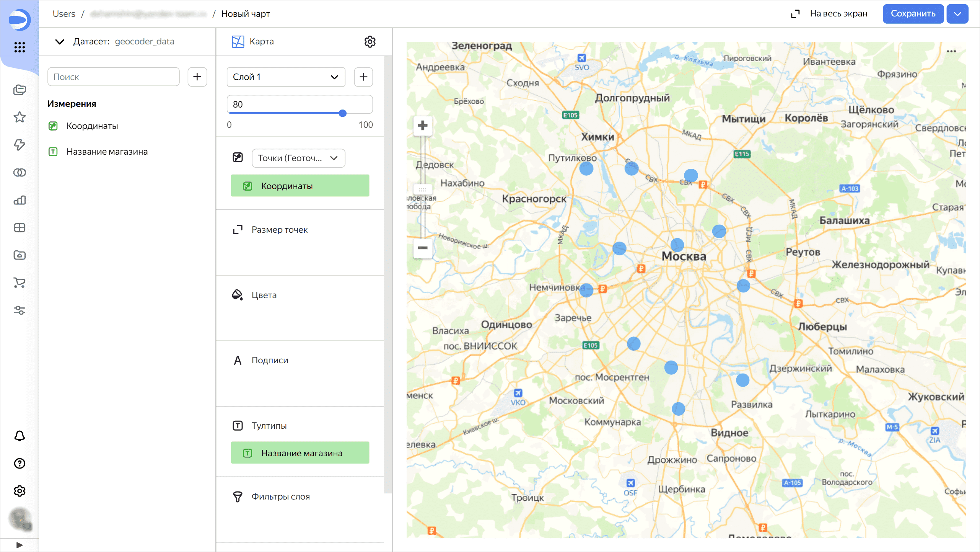The image size is (980, 552).
Task: Open the Точки geometry type dropdown
Action: point(298,158)
